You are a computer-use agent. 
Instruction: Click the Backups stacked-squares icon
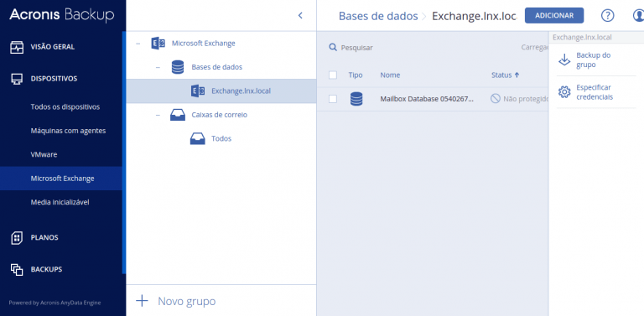17,270
